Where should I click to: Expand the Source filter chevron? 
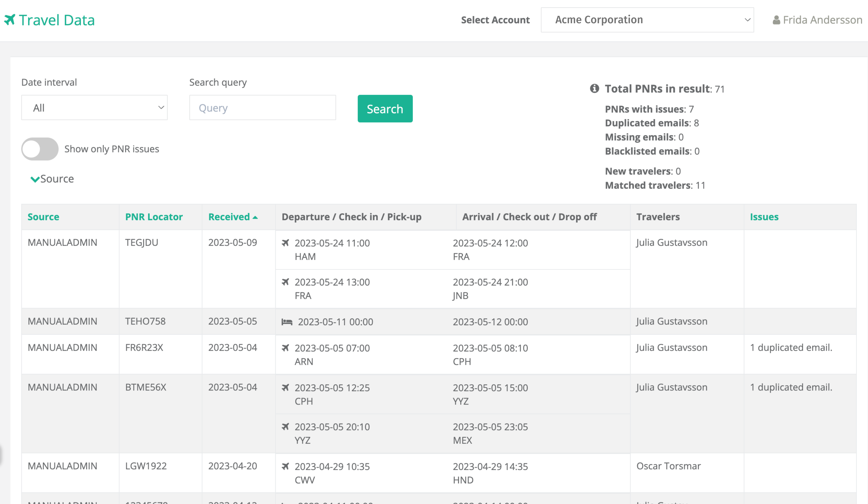click(x=35, y=179)
